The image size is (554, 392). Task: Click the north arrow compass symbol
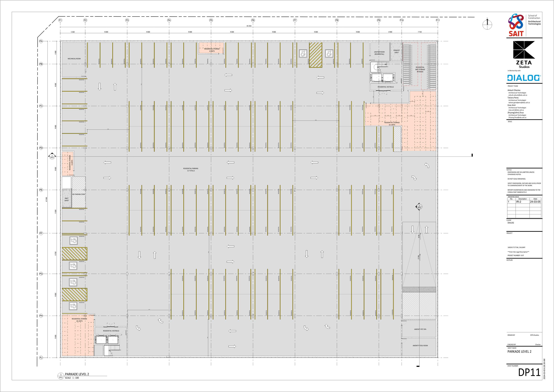(487, 24)
